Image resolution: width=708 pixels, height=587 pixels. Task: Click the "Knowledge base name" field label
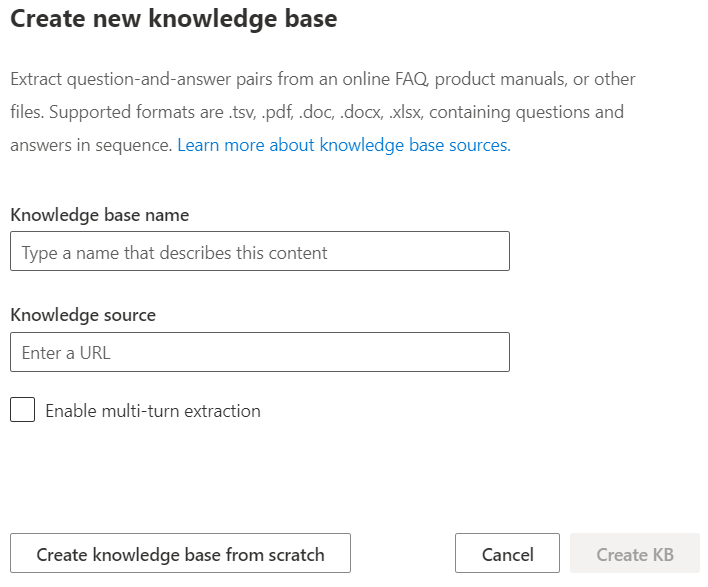(x=99, y=215)
